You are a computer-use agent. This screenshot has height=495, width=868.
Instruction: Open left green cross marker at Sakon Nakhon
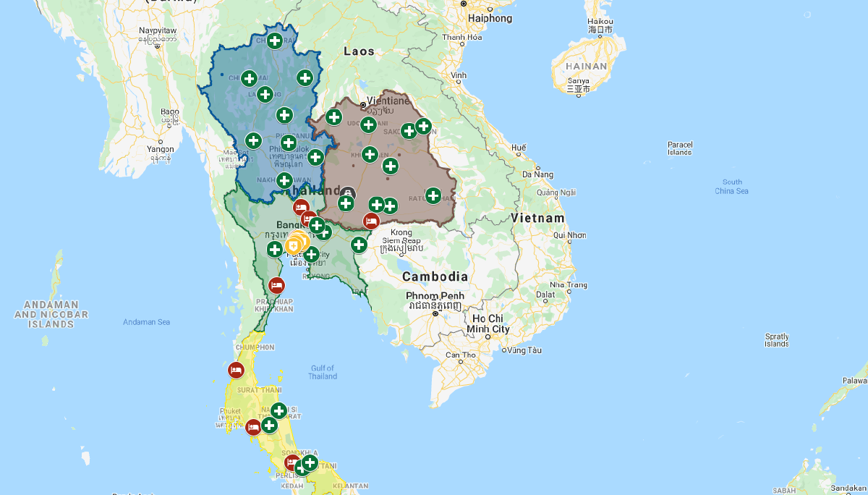409,131
